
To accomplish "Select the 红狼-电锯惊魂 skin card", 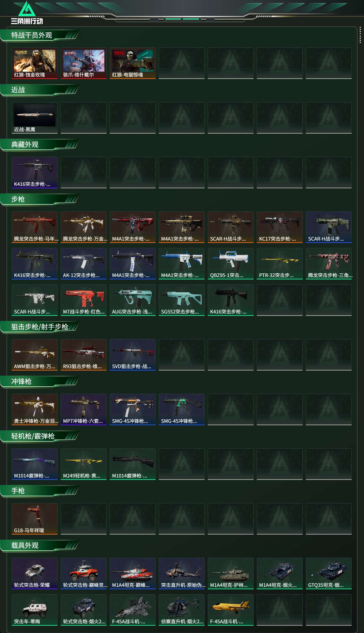I will click(x=132, y=63).
